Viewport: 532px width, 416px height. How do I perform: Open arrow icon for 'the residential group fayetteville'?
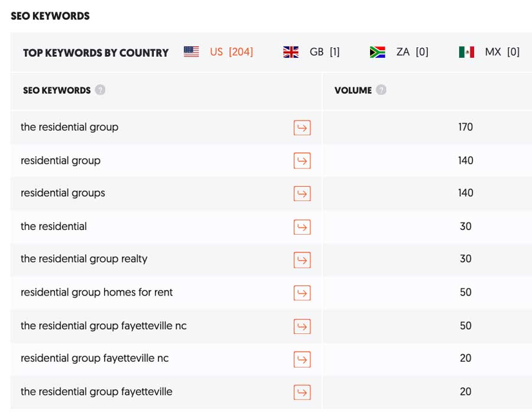(x=302, y=392)
